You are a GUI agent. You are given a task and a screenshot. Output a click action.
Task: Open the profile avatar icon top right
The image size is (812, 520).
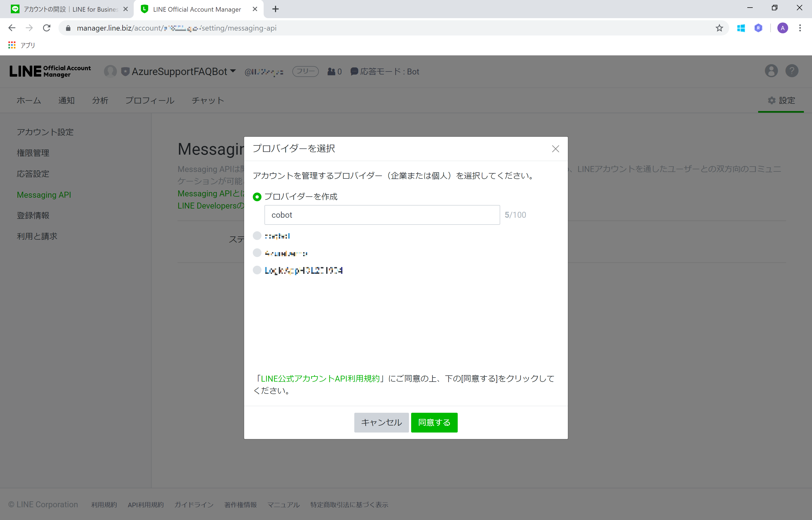click(x=771, y=71)
